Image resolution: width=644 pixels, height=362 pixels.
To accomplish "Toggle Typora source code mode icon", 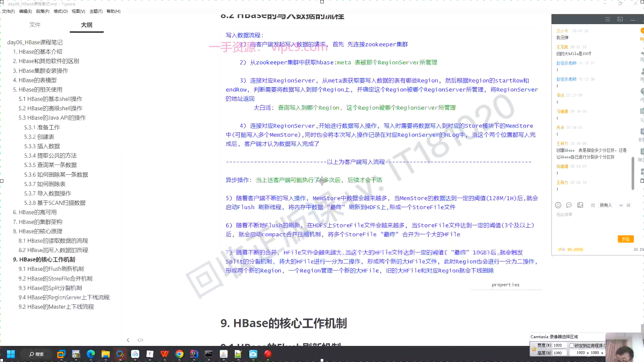I will [140, 340].
